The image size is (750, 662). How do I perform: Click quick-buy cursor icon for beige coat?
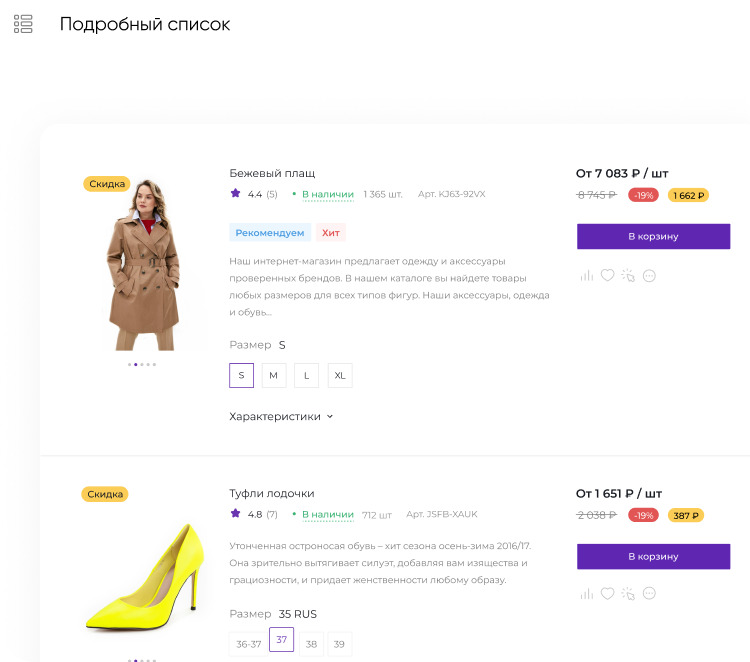click(x=628, y=275)
